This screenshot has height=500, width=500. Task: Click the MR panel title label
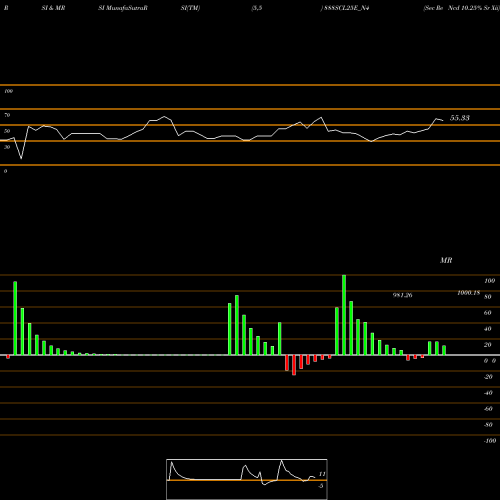coord(446,260)
